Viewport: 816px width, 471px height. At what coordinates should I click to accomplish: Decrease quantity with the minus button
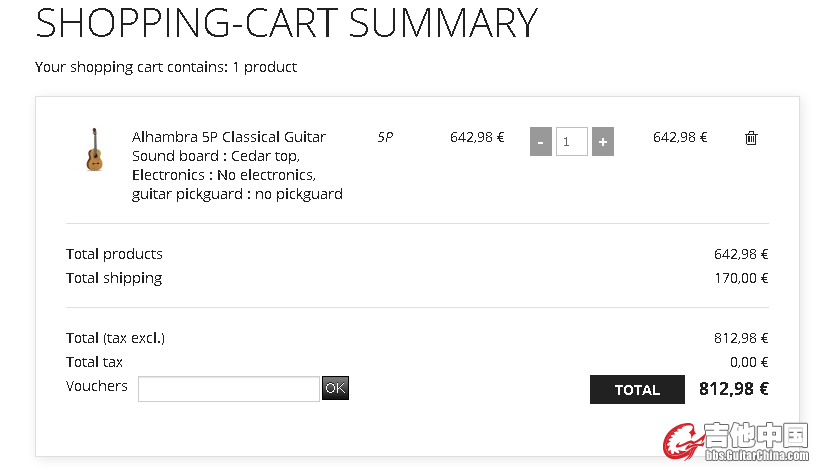[541, 142]
